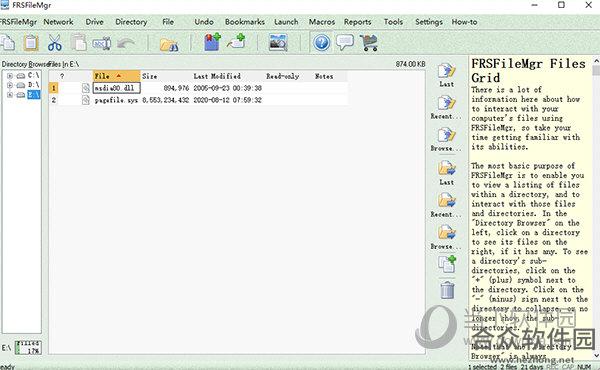The image size is (600, 370).
Task: Click the duplicate-with-plus sidebar icon
Action: (447, 264)
